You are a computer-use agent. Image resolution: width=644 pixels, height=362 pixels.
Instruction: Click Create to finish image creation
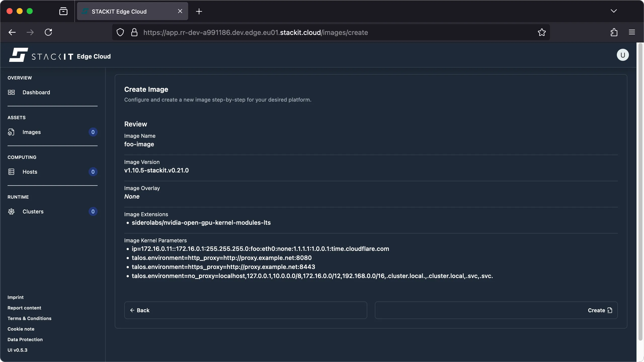(x=600, y=310)
